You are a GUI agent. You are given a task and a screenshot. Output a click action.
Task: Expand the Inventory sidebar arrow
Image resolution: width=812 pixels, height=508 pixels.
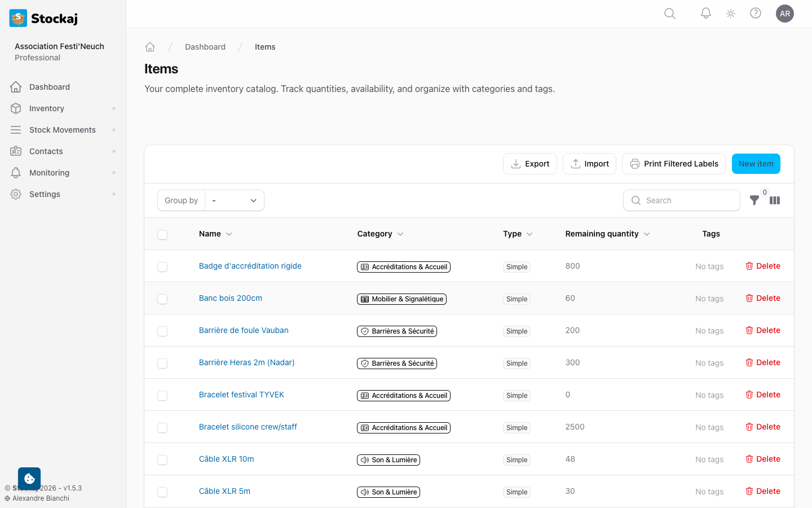tap(114, 108)
